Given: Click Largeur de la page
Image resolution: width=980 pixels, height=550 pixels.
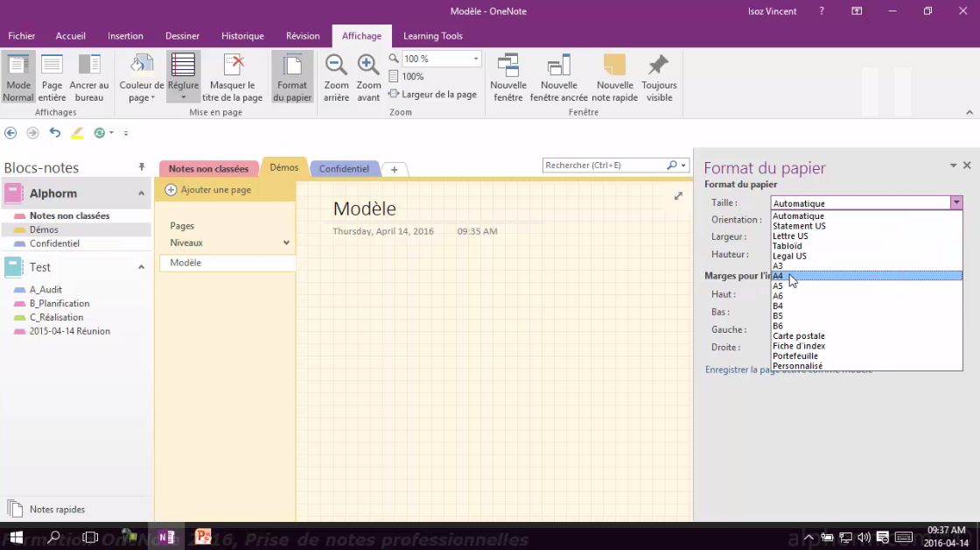Looking at the screenshot, I should click(x=432, y=95).
